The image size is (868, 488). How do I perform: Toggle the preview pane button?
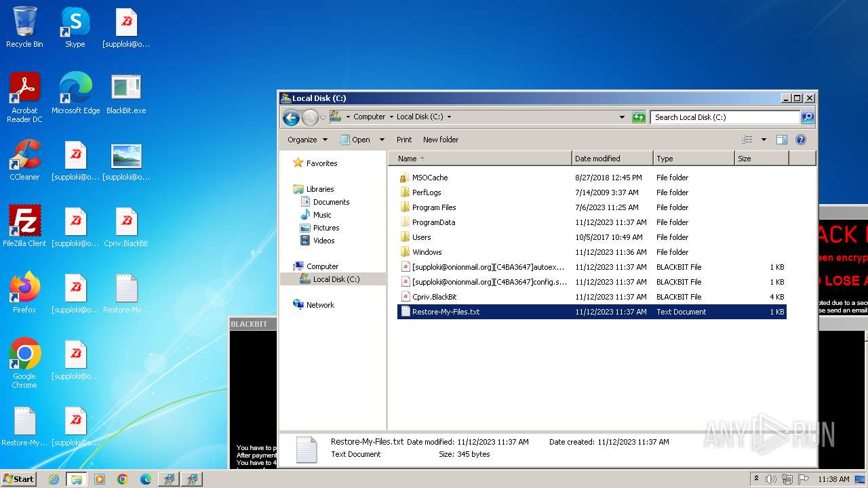click(781, 140)
